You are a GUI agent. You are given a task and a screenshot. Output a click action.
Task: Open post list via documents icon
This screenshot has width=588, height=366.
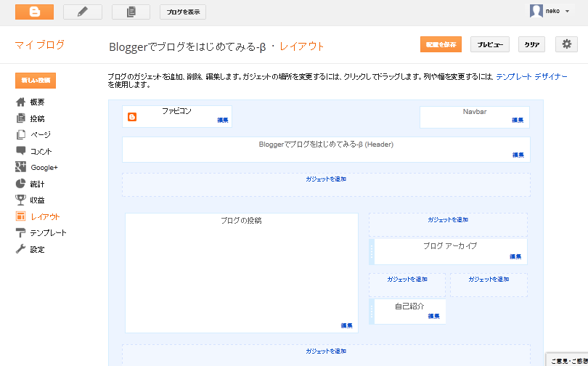click(131, 12)
